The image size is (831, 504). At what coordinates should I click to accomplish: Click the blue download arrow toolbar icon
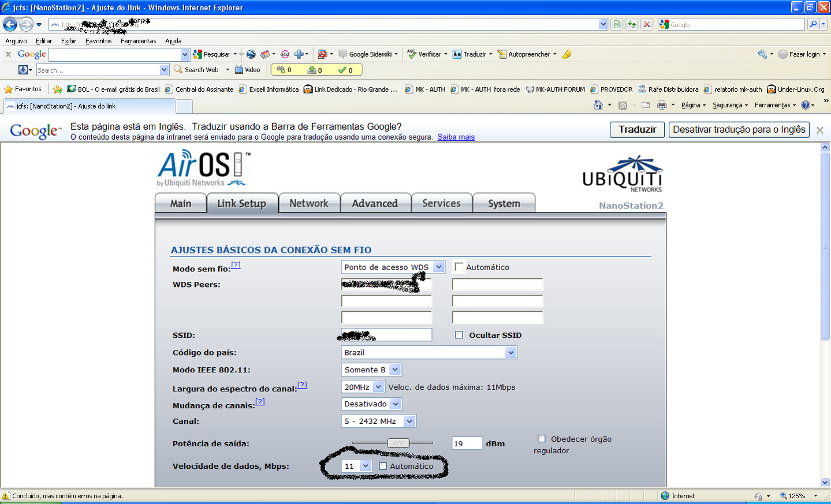[x=23, y=70]
